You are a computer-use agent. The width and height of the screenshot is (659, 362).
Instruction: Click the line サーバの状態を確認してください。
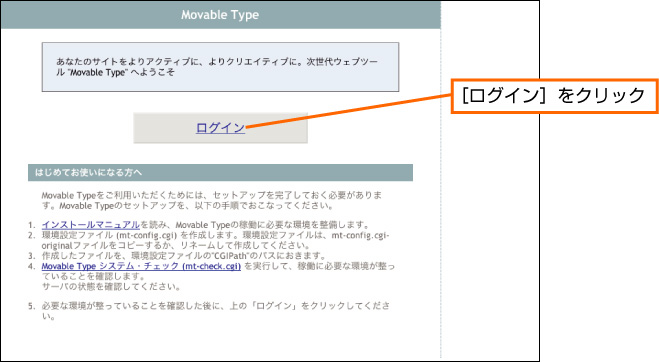tap(111, 287)
